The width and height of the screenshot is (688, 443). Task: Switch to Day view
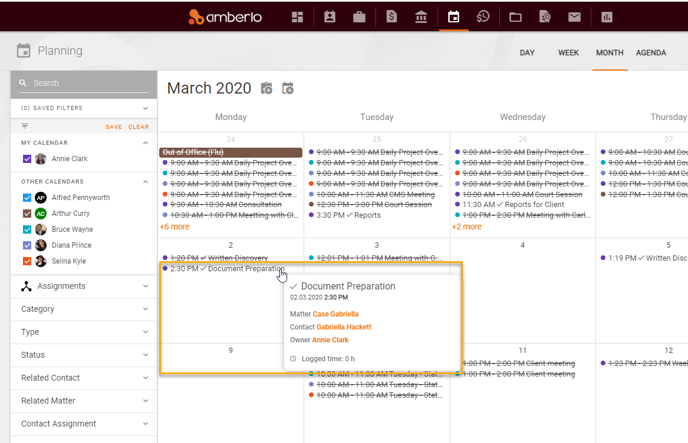coord(527,53)
